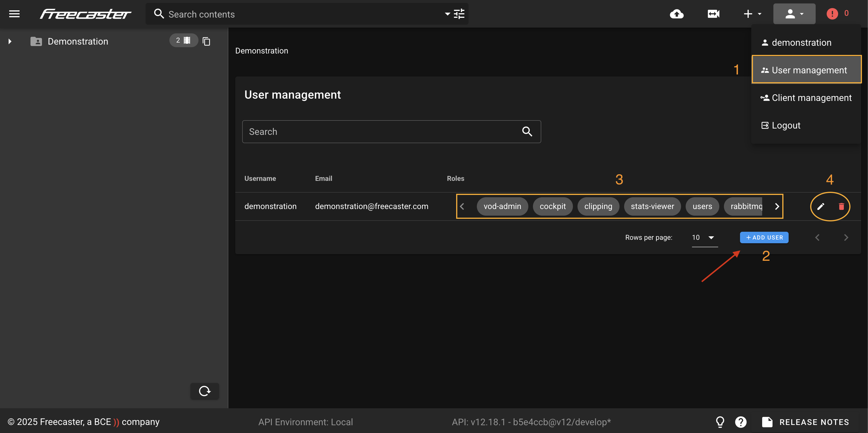Screen dimensions: 868x433
Task: Sort by Email column header
Action: tap(324, 179)
